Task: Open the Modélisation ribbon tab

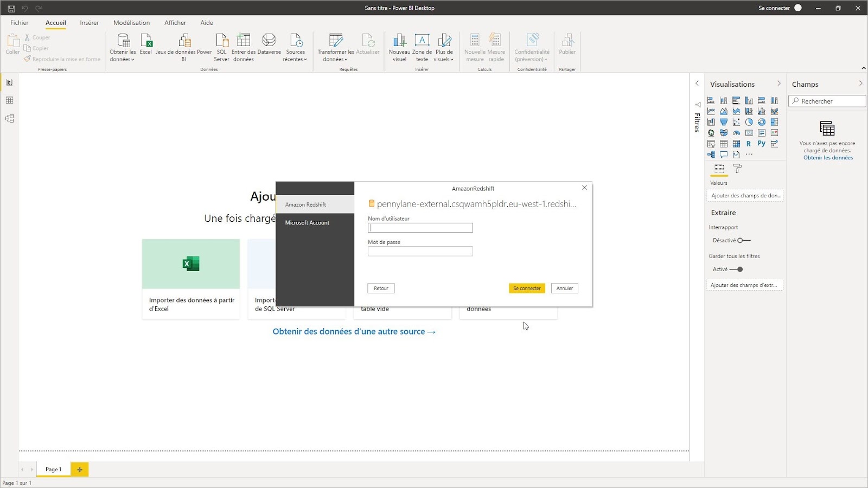Action: point(131,23)
